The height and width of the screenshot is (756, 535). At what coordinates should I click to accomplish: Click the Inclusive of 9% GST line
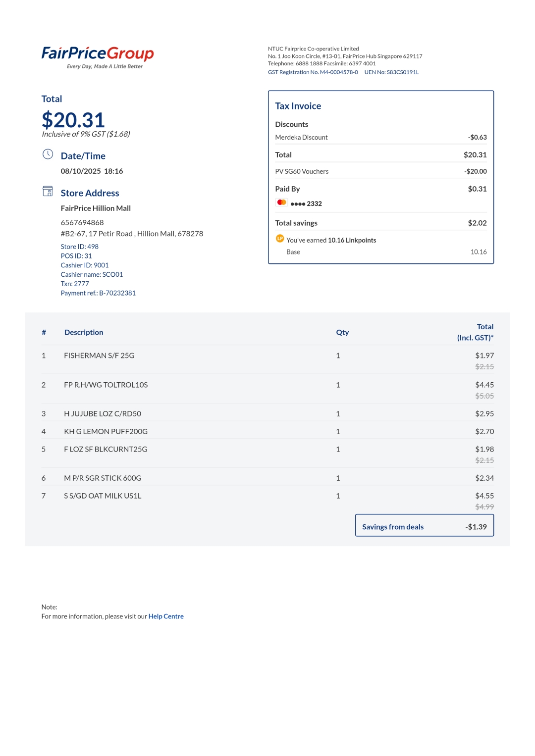click(86, 134)
